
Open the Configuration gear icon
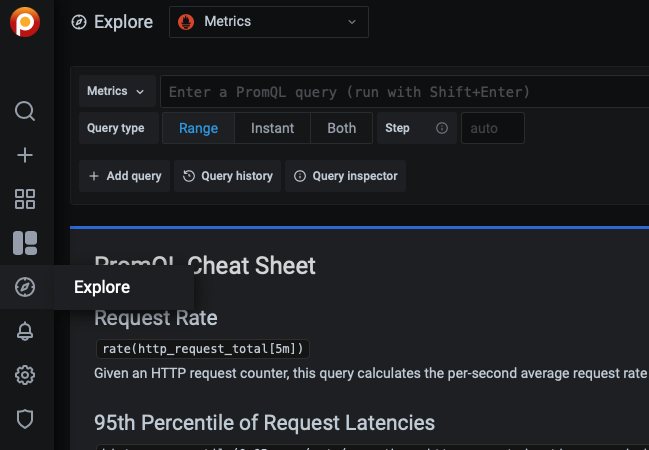pyautogui.click(x=26, y=375)
